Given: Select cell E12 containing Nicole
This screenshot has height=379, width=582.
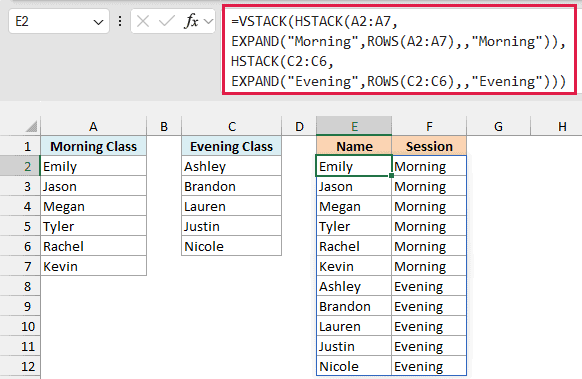Looking at the screenshot, I should click(x=354, y=367).
